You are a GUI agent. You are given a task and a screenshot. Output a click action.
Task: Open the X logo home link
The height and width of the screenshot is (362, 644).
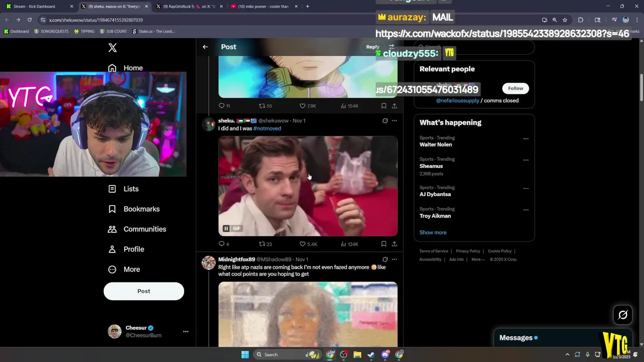tap(113, 48)
